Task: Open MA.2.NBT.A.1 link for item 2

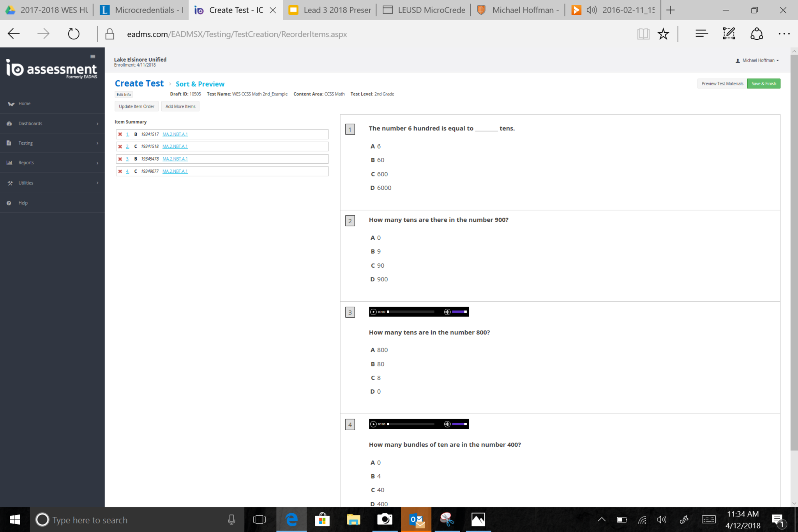Action: coord(175,147)
